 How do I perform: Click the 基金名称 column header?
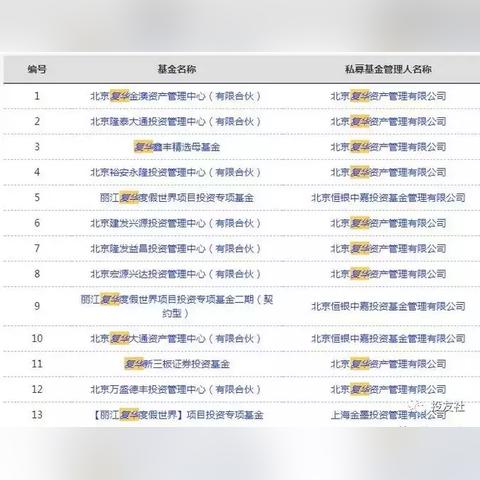point(177,69)
